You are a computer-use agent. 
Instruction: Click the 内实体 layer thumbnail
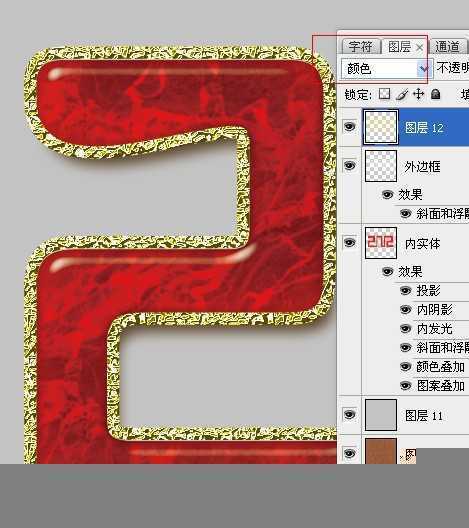pyautogui.click(x=381, y=243)
